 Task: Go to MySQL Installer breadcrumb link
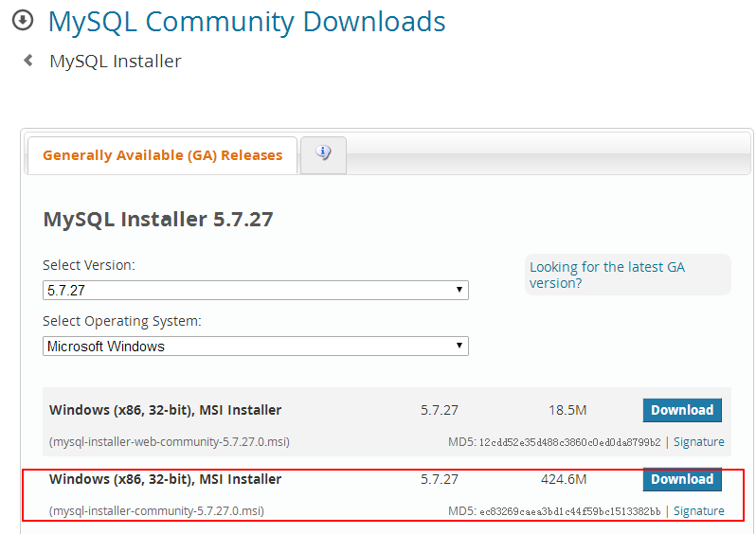[x=115, y=62]
